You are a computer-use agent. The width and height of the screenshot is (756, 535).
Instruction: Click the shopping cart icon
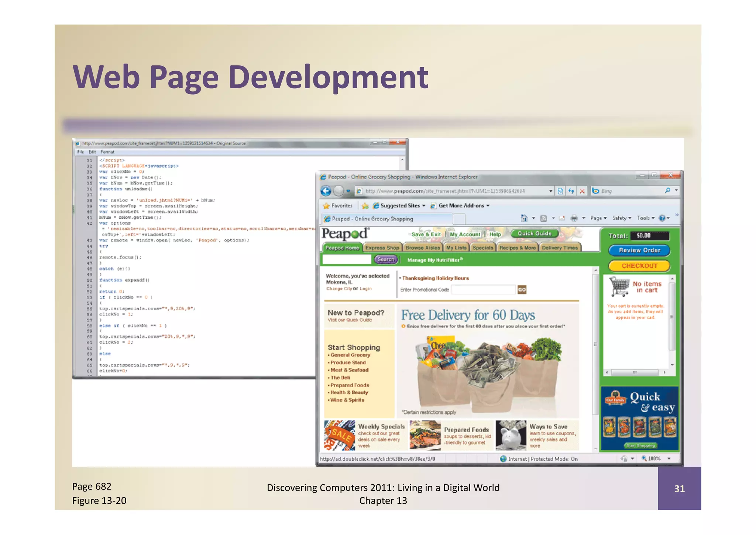pyautogui.click(x=619, y=287)
